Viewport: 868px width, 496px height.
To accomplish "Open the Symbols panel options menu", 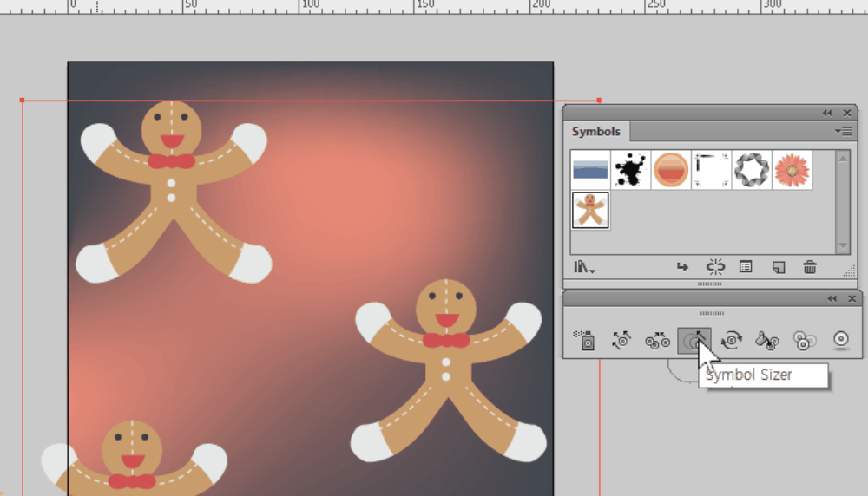I will (844, 132).
